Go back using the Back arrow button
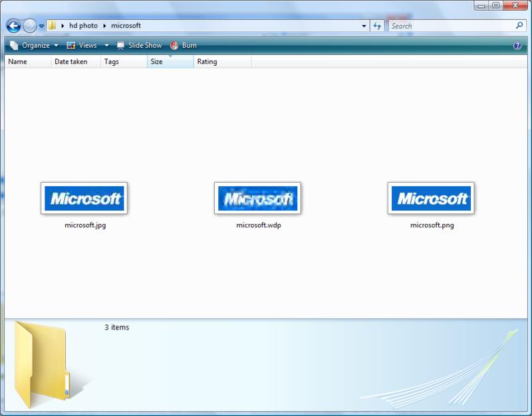 (x=13, y=26)
